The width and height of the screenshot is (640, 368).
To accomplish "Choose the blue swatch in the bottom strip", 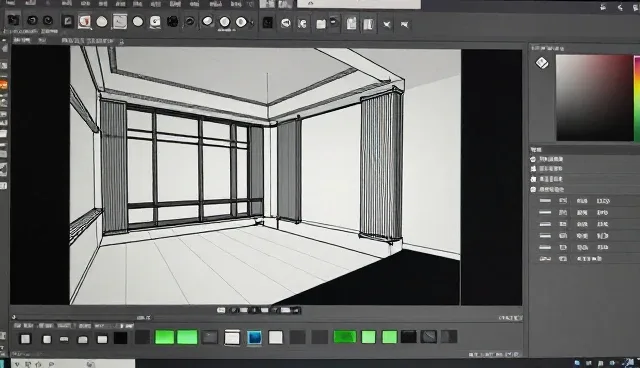I will coord(254,337).
